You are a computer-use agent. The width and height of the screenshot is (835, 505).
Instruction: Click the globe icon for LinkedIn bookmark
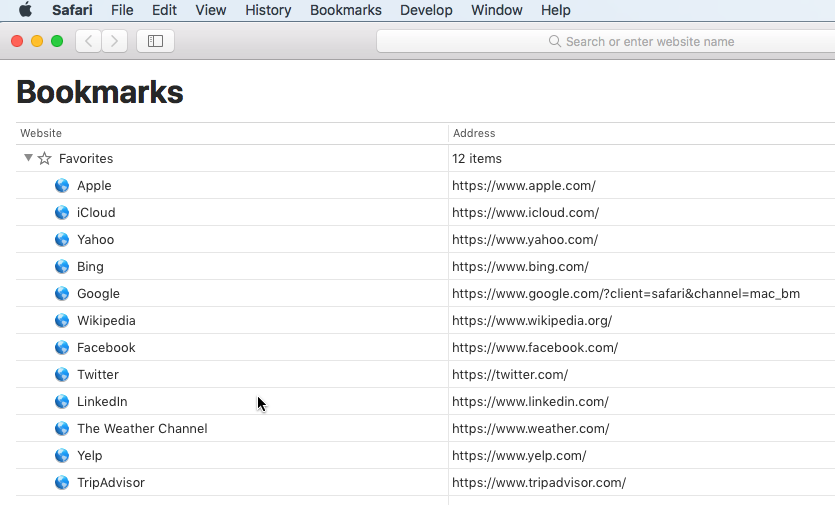click(x=62, y=402)
